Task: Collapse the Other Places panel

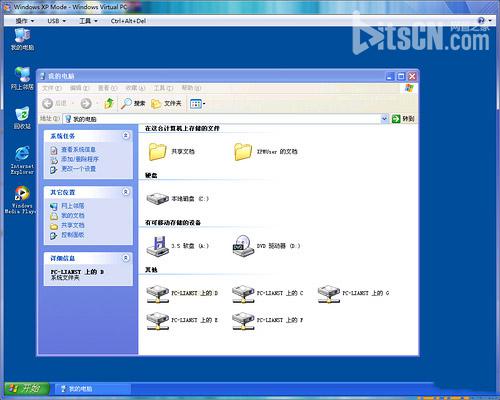Action: tap(126, 192)
